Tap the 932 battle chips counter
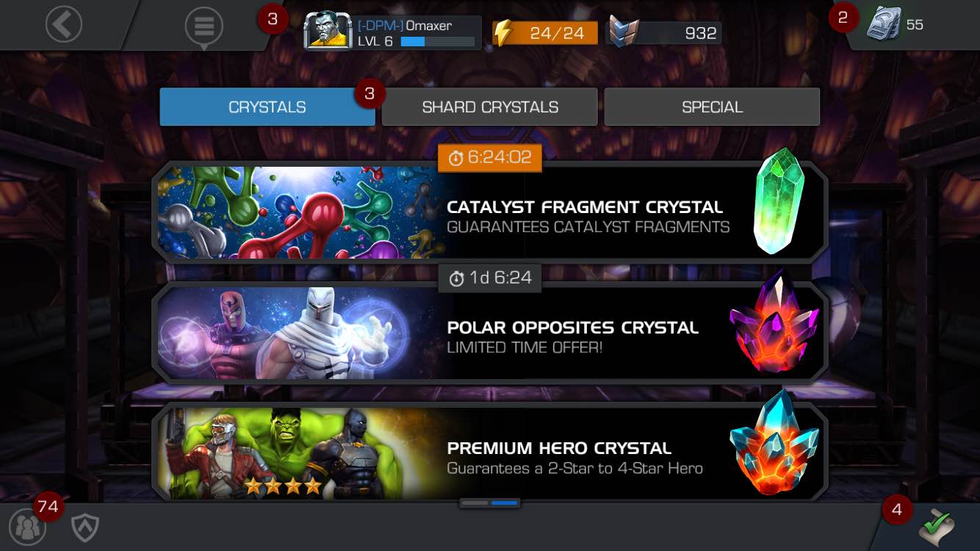Viewport: 980px width, 551px height. click(665, 33)
